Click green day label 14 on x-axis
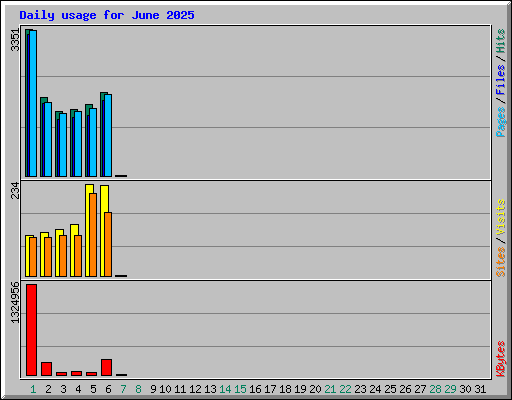The image size is (512, 400). point(225,389)
